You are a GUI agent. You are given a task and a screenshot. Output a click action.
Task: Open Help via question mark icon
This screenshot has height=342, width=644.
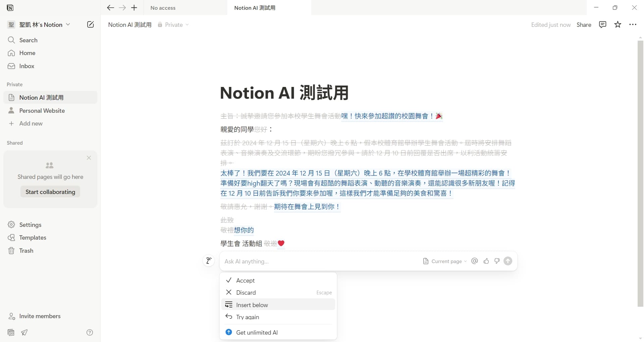pos(90,332)
